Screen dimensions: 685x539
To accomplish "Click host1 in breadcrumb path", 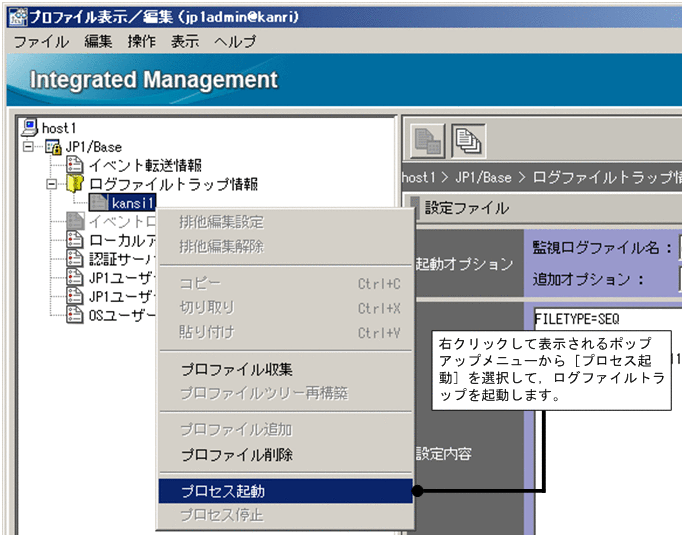I will [419, 177].
